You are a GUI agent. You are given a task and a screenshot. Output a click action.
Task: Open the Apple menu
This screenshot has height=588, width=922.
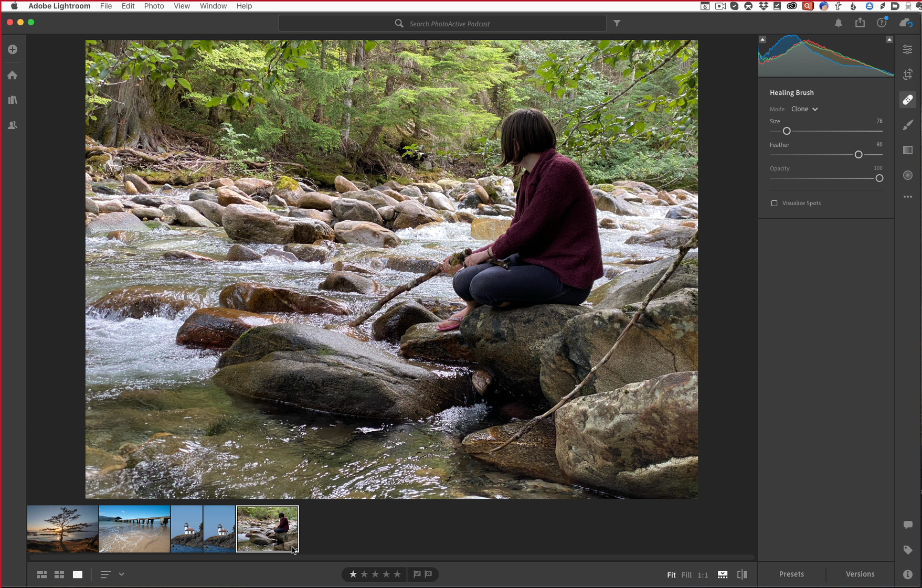click(14, 6)
